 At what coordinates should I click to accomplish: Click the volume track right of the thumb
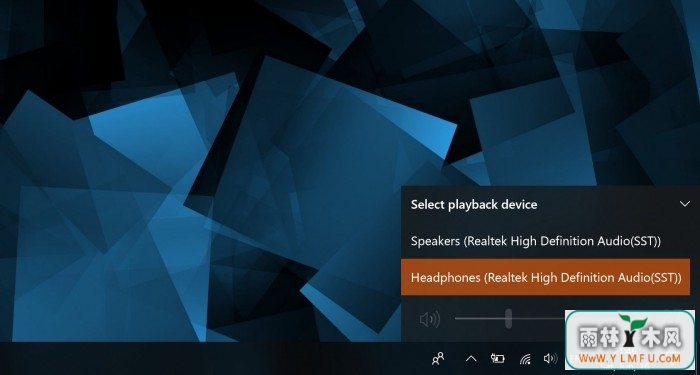click(538, 318)
